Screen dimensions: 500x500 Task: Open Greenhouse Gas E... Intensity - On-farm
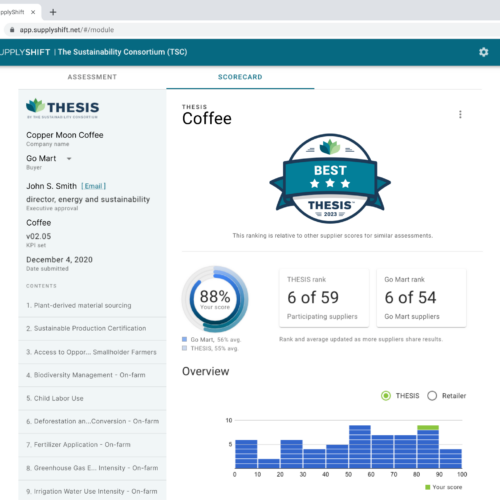(x=92, y=468)
